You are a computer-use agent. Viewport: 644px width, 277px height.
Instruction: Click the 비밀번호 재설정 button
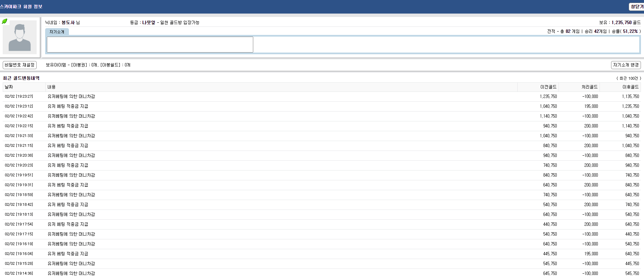coord(20,65)
